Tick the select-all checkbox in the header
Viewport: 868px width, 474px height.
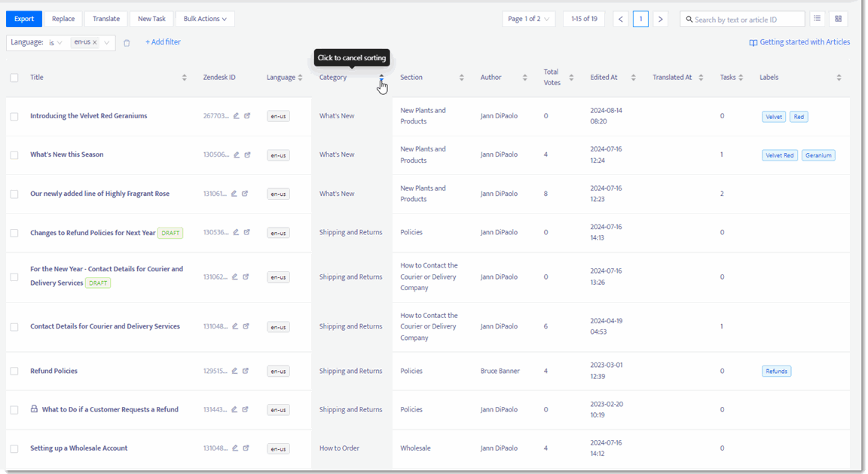(x=14, y=78)
